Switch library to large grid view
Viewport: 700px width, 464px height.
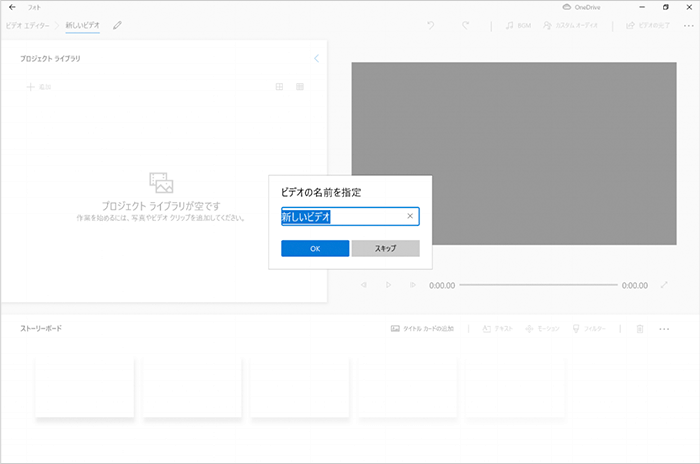pyautogui.click(x=279, y=87)
